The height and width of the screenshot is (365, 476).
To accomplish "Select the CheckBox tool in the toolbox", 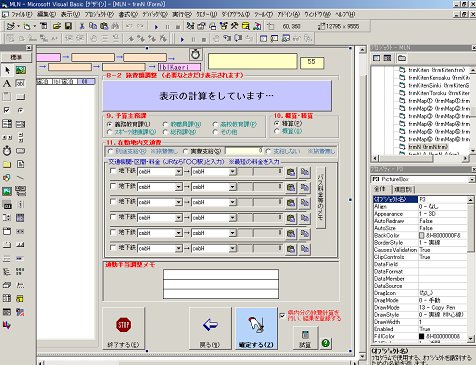I will tap(7, 110).
